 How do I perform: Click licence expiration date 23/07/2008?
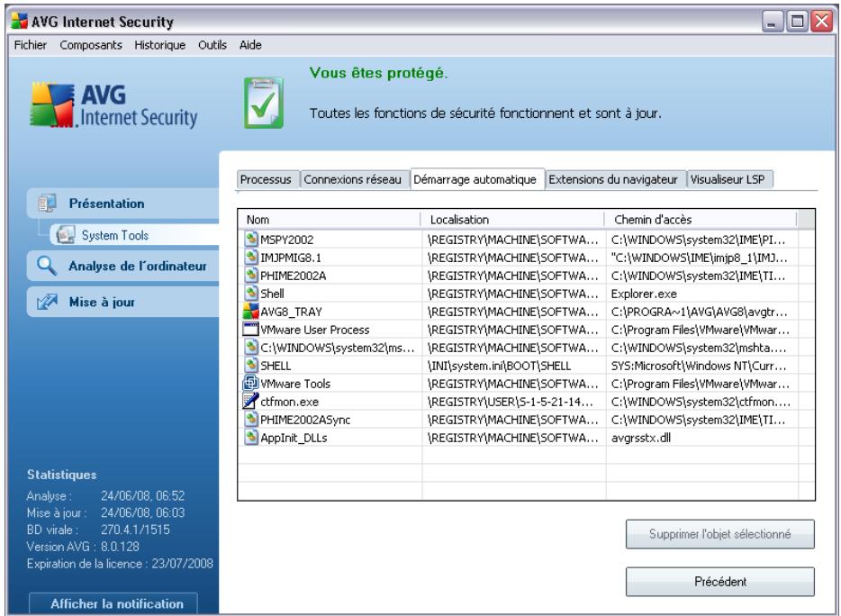(183, 564)
